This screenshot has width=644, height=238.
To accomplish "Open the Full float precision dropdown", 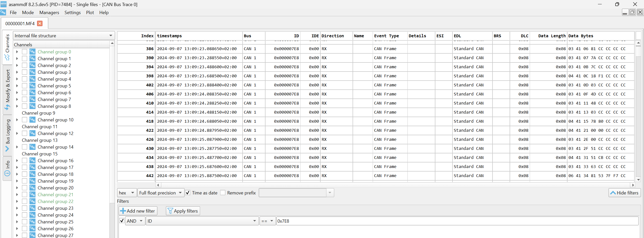I will (x=161, y=193).
